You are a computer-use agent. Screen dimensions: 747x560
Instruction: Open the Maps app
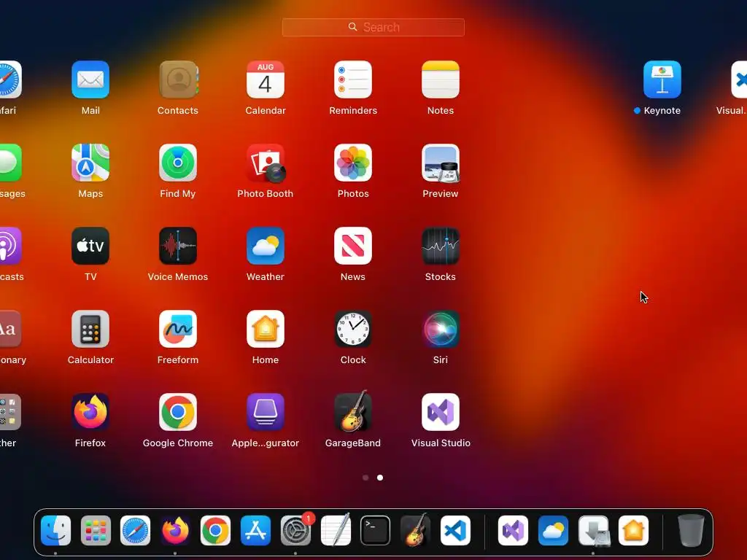tap(90, 163)
